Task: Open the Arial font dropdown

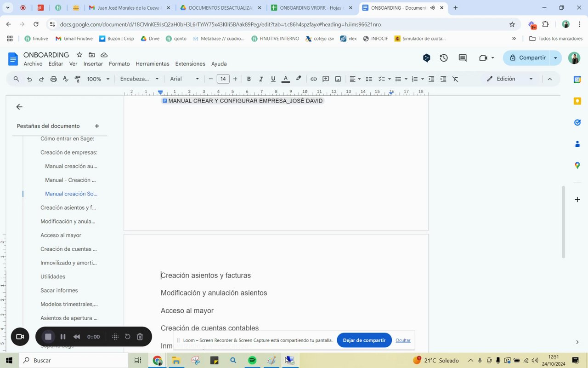Action: [185, 79]
